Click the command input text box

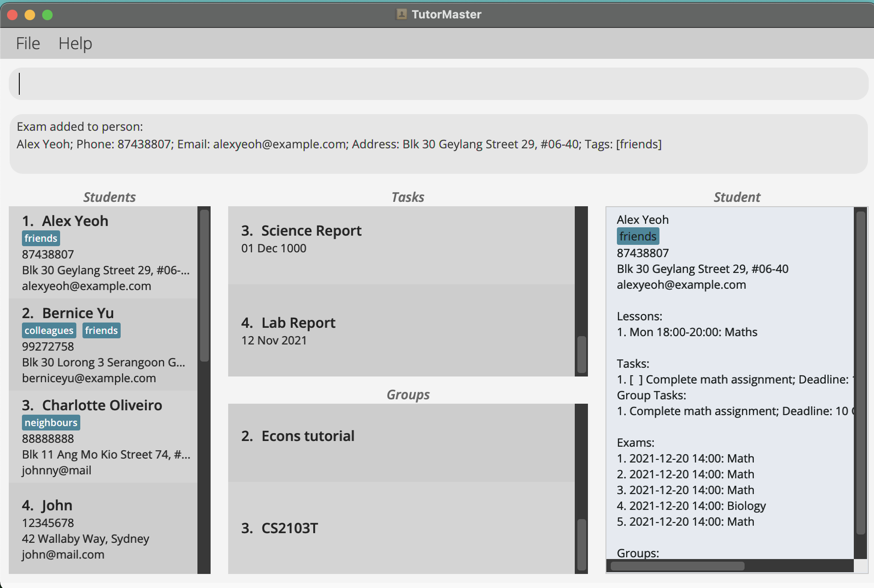(438, 84)
